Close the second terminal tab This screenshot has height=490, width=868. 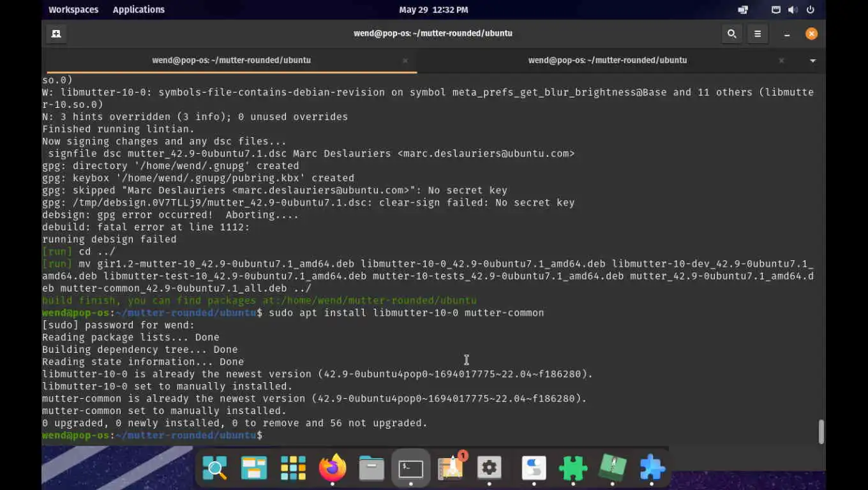(781, 61)
